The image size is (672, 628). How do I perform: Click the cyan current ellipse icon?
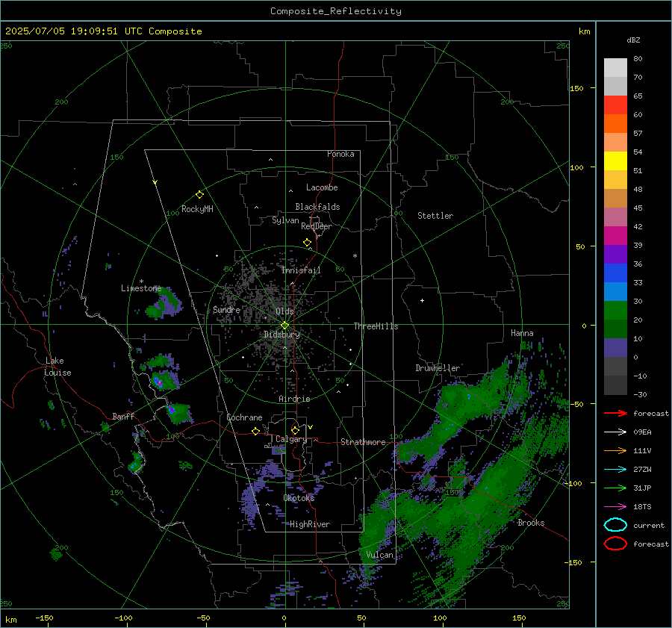(615, 525)
